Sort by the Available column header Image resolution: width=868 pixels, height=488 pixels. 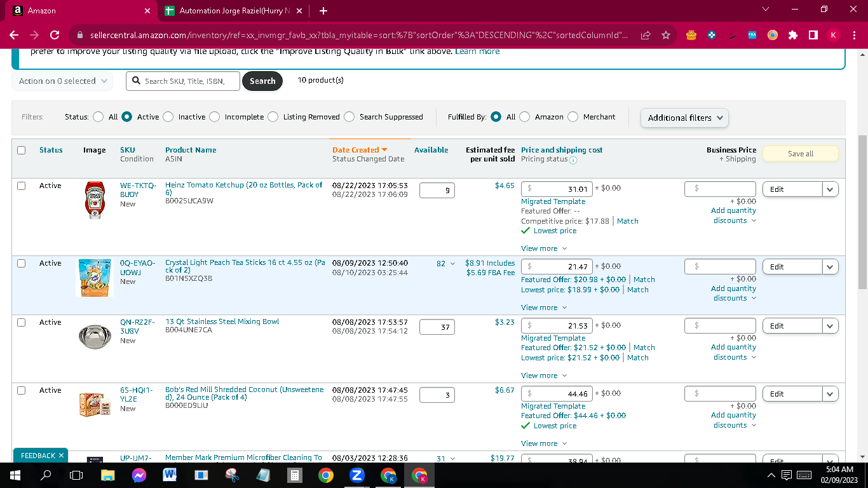[x=431, y=150]
